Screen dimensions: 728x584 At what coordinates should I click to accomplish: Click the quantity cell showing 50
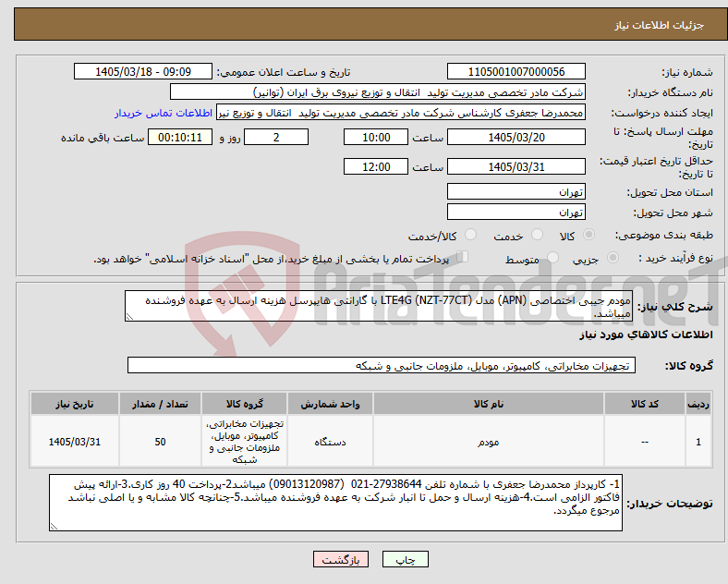click(160, 442)
